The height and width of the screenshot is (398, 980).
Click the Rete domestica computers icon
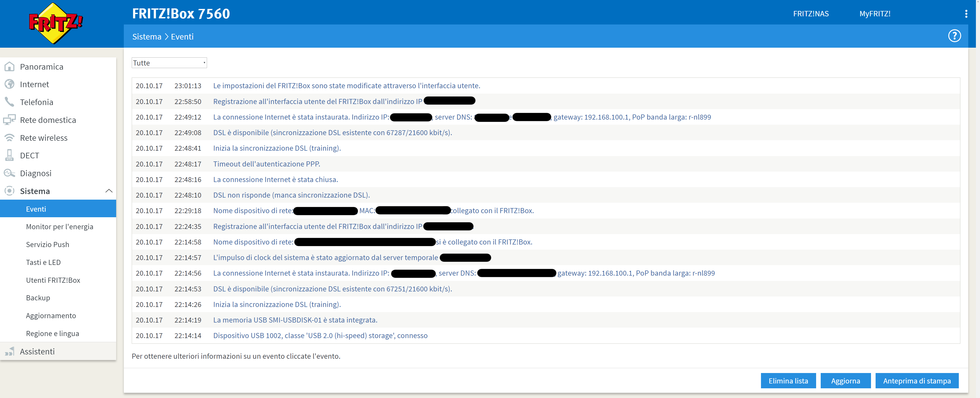coord(9,120)
